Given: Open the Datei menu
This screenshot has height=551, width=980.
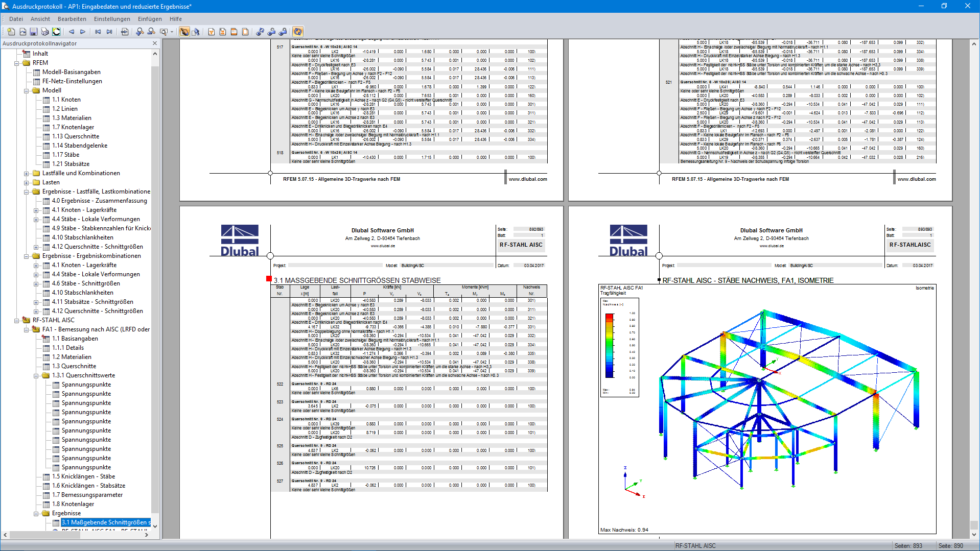Looking at the screenshot, I should [16, 19].
